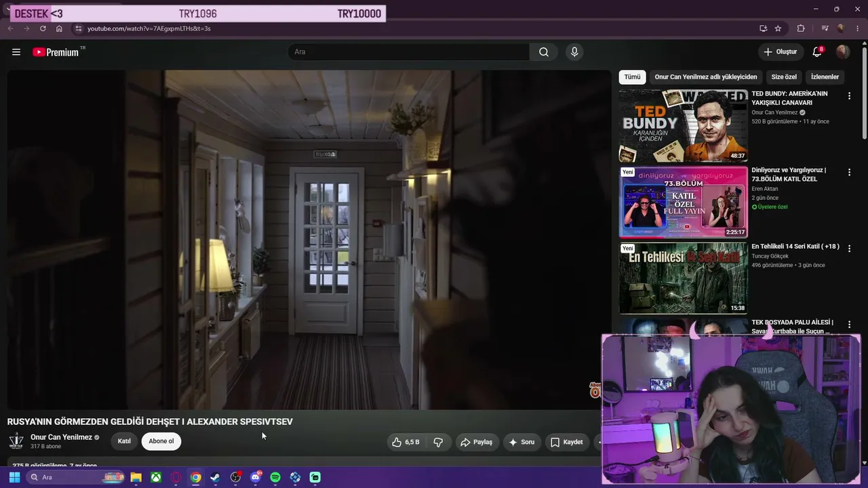Open Discord from the taskbar

256,477
